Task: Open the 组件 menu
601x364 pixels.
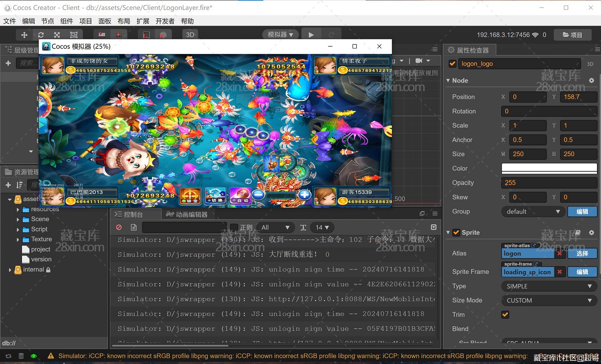Action: point(67,21)
